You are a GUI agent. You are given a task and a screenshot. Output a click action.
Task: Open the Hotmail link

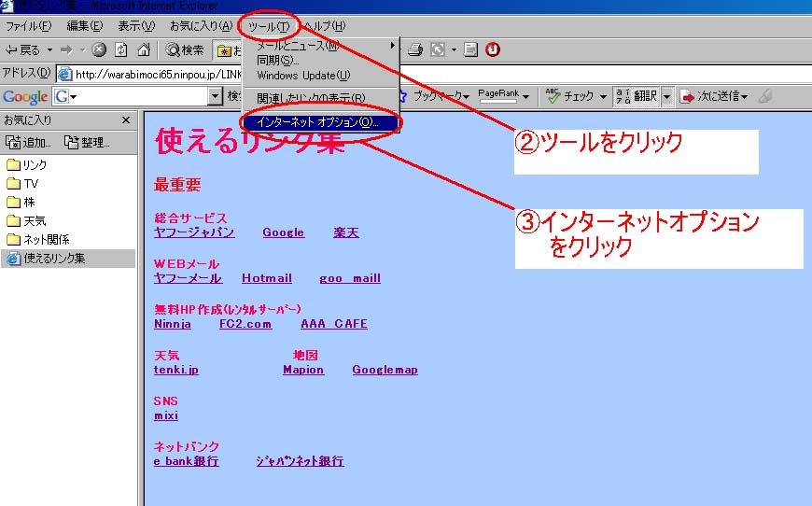click(x=267, y=278)
